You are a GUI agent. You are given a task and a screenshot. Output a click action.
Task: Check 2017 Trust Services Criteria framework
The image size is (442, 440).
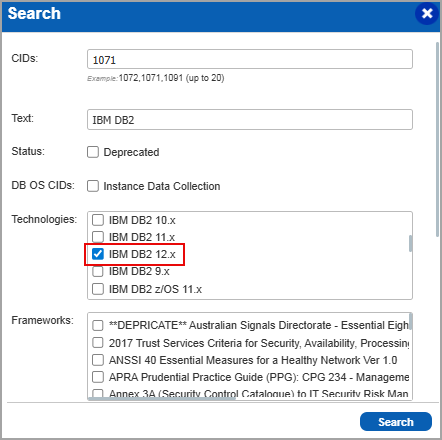coord(98,343)
